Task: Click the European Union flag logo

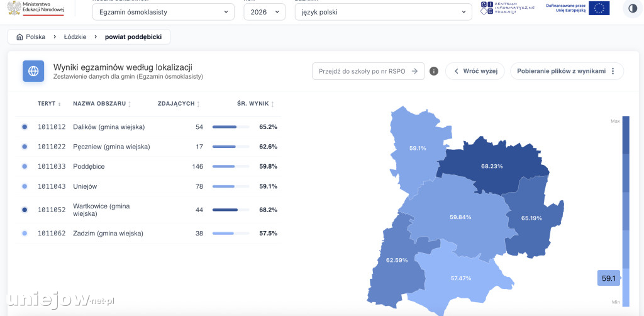Action: [599, 8]
